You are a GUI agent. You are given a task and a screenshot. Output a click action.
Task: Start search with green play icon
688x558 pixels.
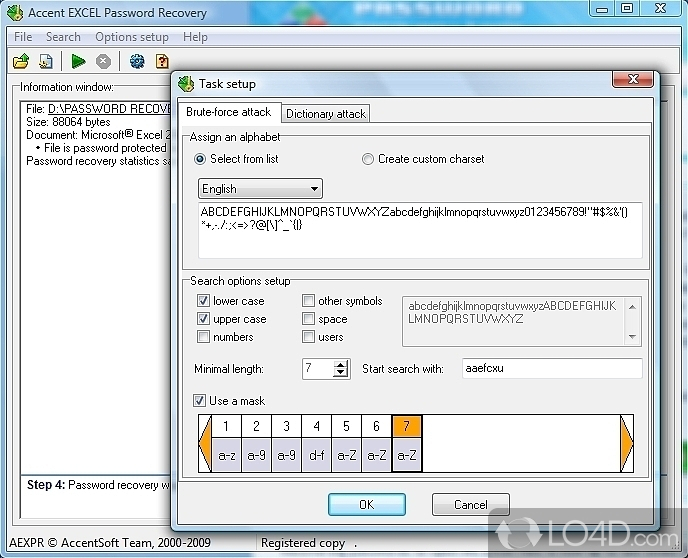tap(78, 61)
